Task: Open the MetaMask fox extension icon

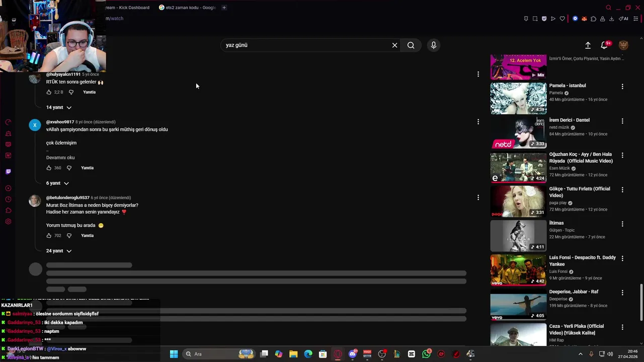Action: click(584, 19)
